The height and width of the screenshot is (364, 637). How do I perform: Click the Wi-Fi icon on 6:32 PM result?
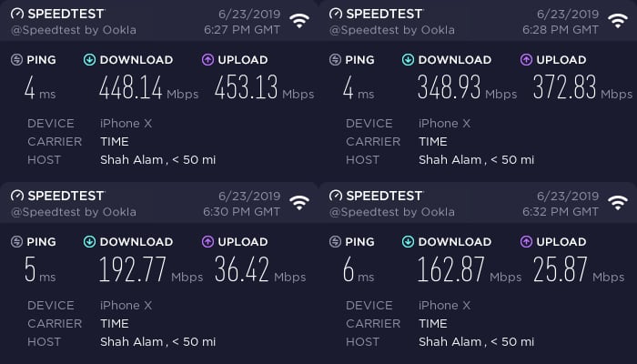tap(618, 202)
